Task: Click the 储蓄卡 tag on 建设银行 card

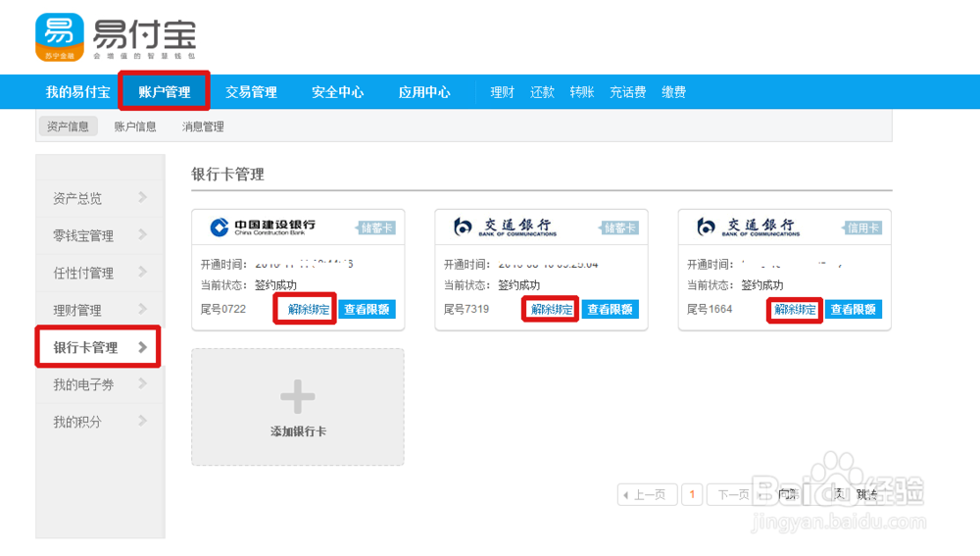Action: coord(375,227)
